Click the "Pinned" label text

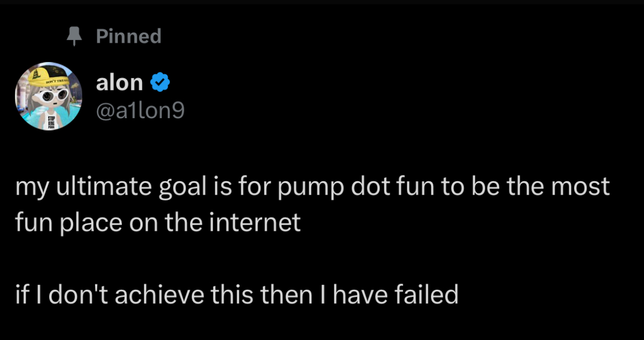129,36
